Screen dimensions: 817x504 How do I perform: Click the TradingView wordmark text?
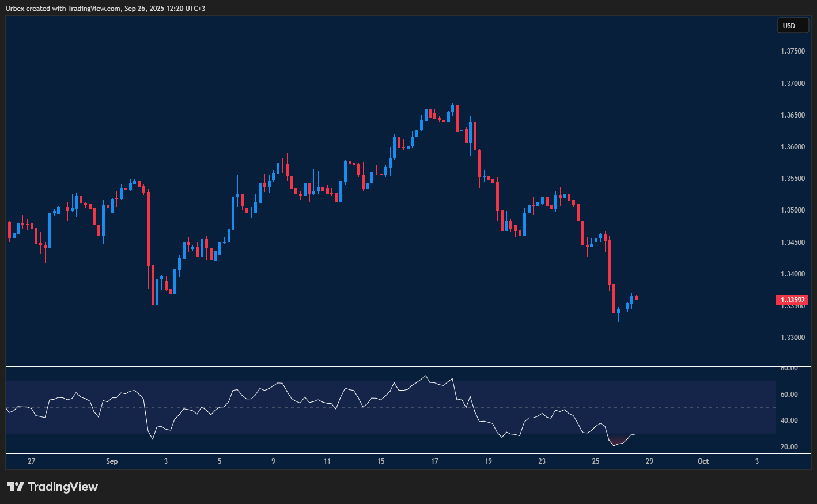point(63,487)
